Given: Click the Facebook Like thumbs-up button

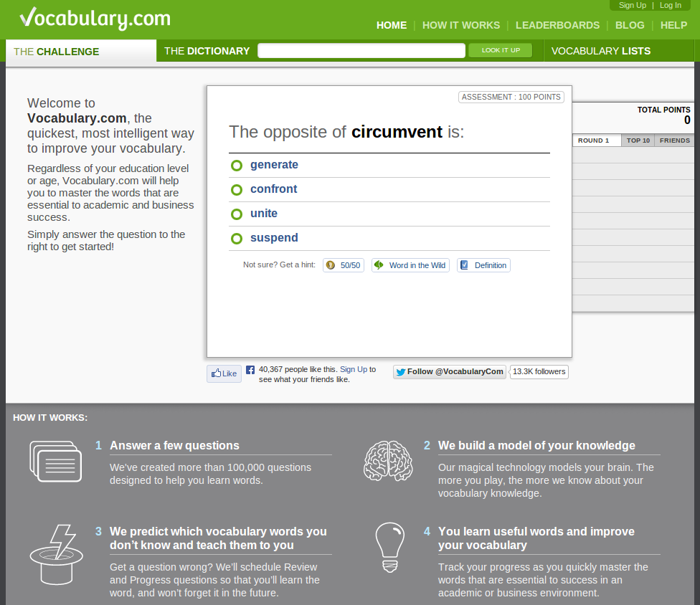Looking at the screenshot, I should (x=224, y=373).
